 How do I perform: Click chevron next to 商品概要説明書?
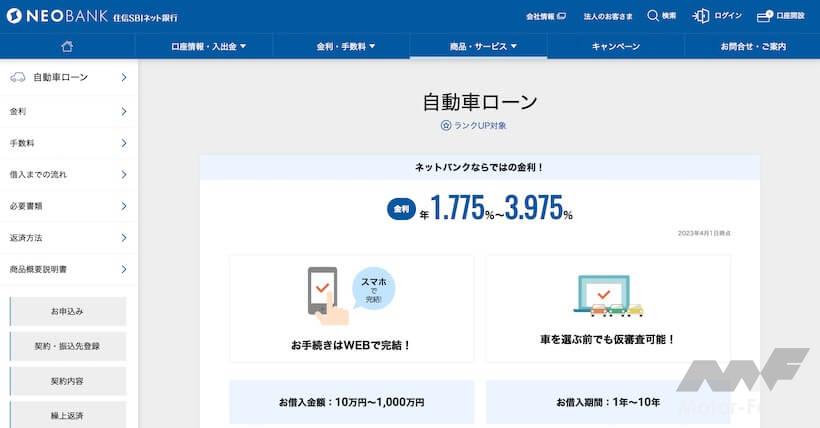click(124, 269)
